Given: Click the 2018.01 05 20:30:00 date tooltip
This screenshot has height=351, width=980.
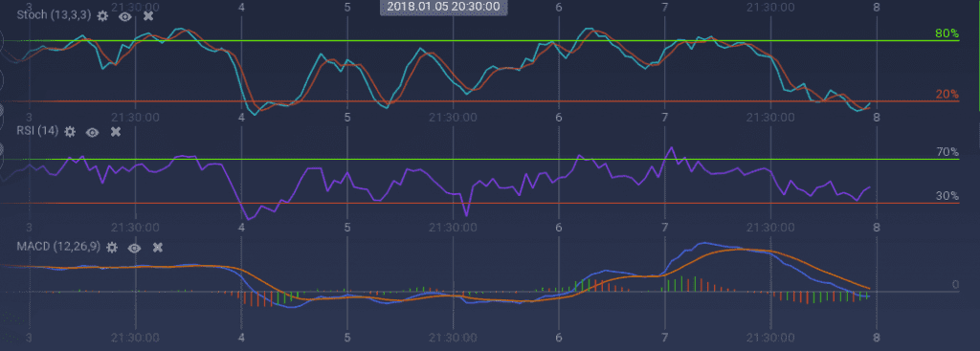Looking at the screenshot, I should click(443, 7).
